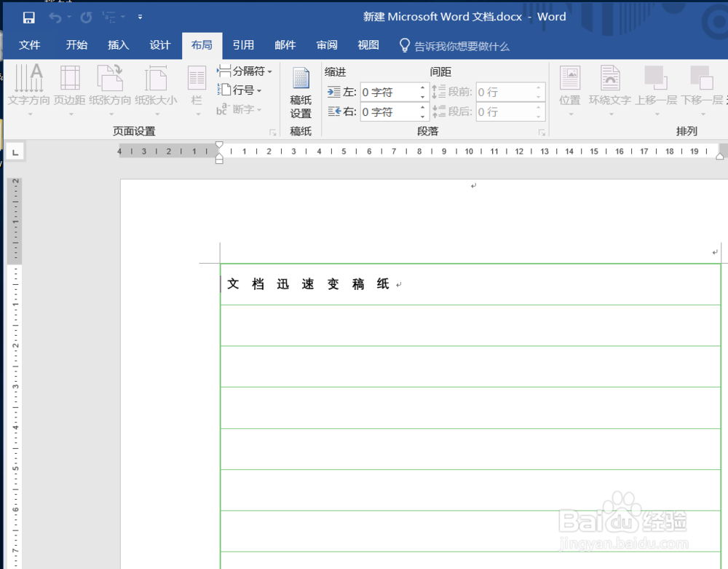Switch to the 插入 ribbon tab
This screenshot has height=569, width=728.
point(118,45)
